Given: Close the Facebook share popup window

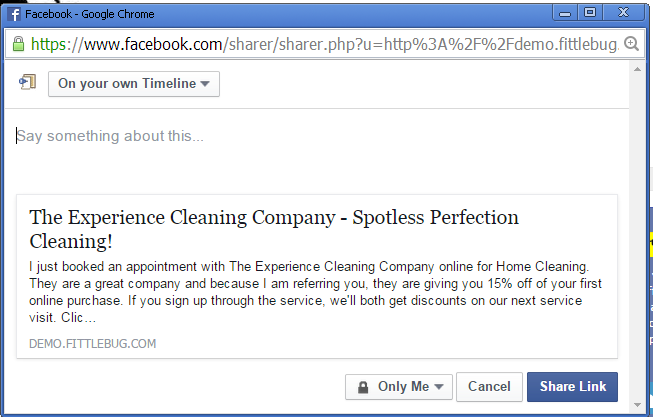Looking at the screenshot, I should click(623, 13).
